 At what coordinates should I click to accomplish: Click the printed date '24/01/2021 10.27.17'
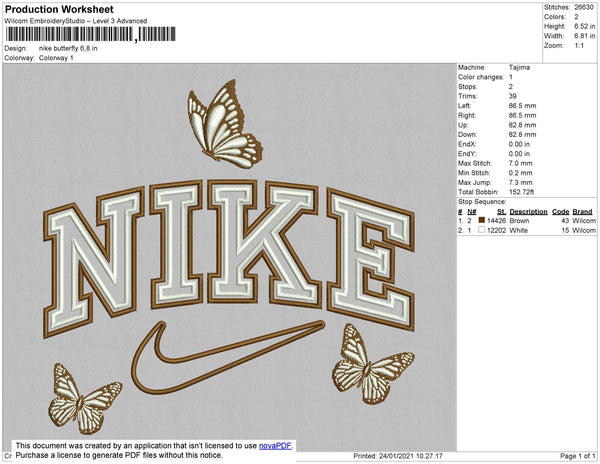click(x=411, y=456)
